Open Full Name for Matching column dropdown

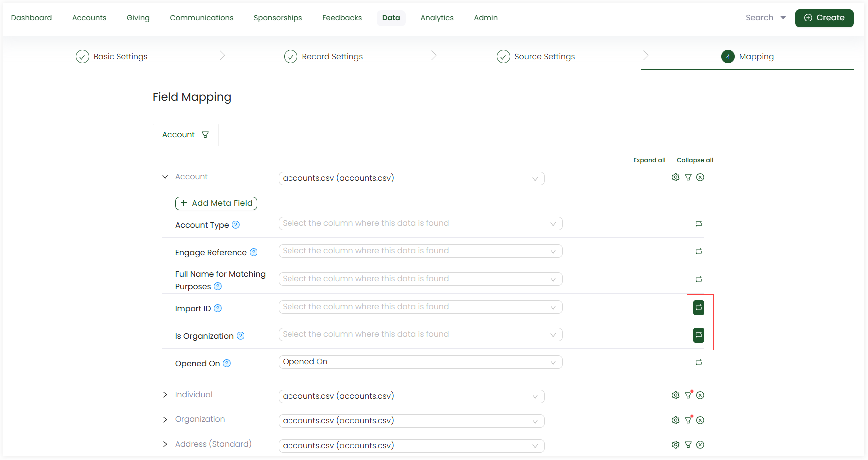(420, 279)
